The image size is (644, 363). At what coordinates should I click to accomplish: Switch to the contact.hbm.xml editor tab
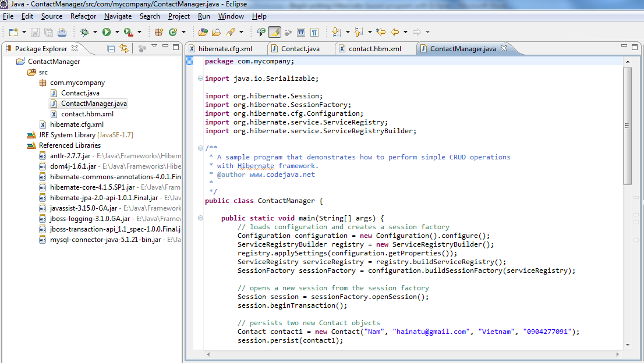pyautogui.click(x=374, y=49)
